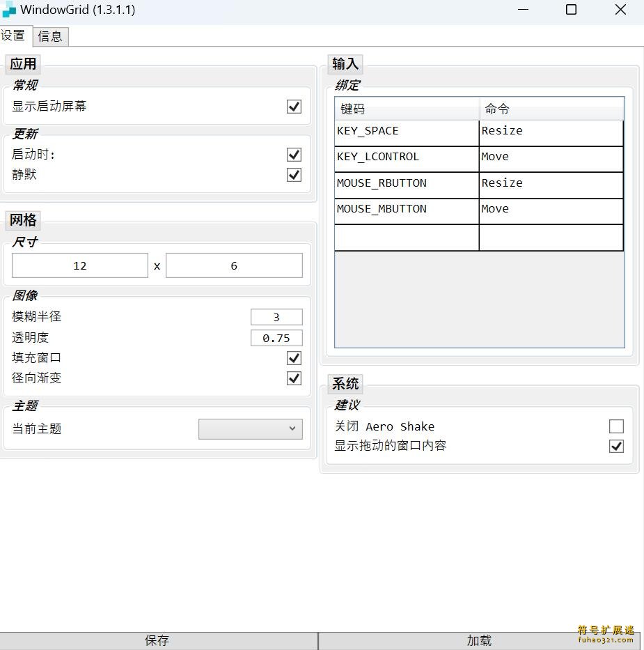Click grid height field showing 6
The width and height of the screenshot is (644, 650).
click(234, 265)
